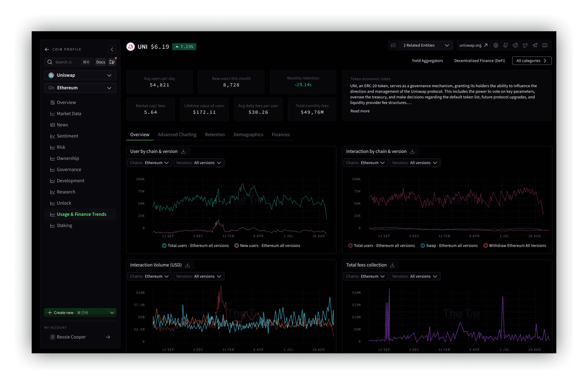Screen dimensions: 588x385
Task: Open Research in the sidebar
Action: (80, 192)
